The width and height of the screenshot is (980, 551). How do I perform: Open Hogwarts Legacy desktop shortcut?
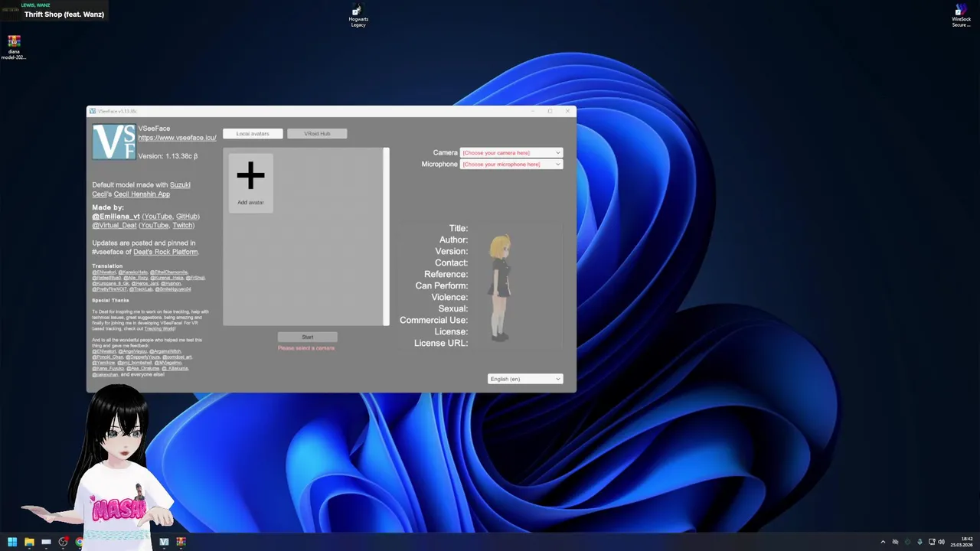click(x=358, y=15)
